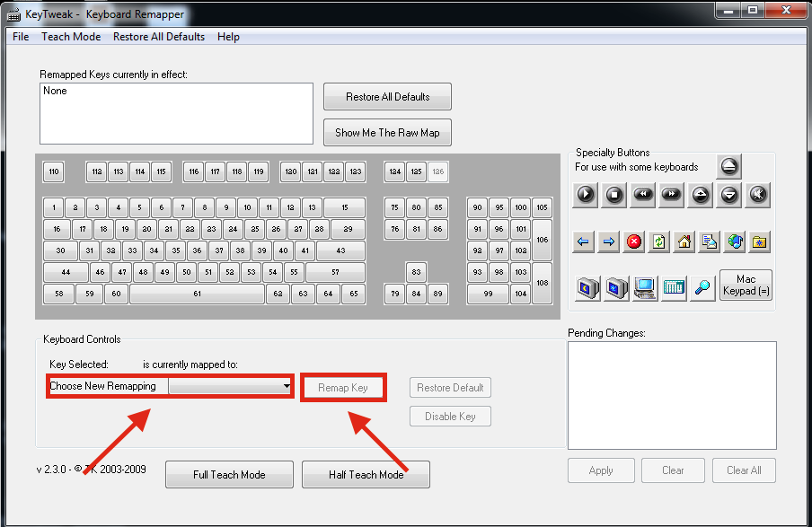The height and width of the screenshot is (527, 812).
Task: Choose the Next Track fast-forward button
Action: click(x=672, y=195)
